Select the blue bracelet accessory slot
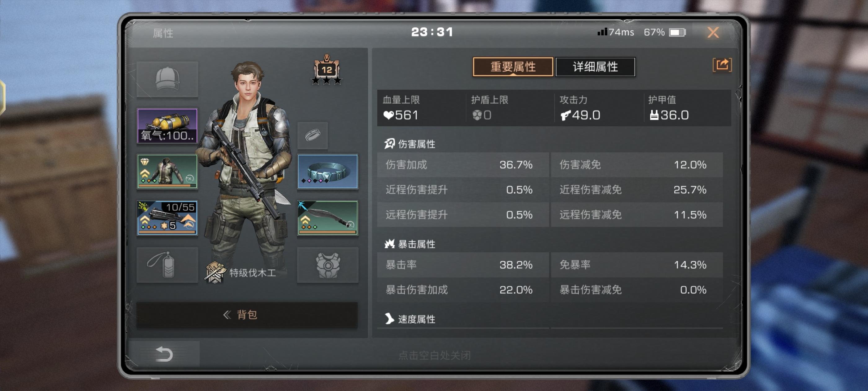Screen dimensions: 868x391 click(328, 171)
